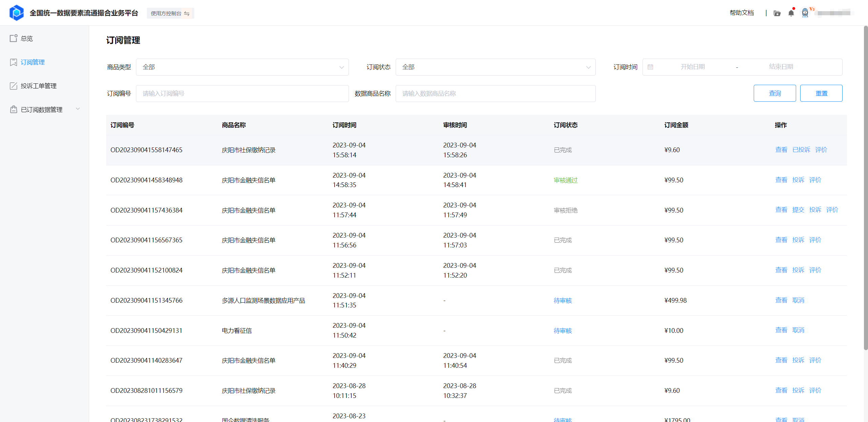This screenshot has height=422, width=868.
Task: Click 评价 for order OD202309041558147465
Action: click(821, 150)
